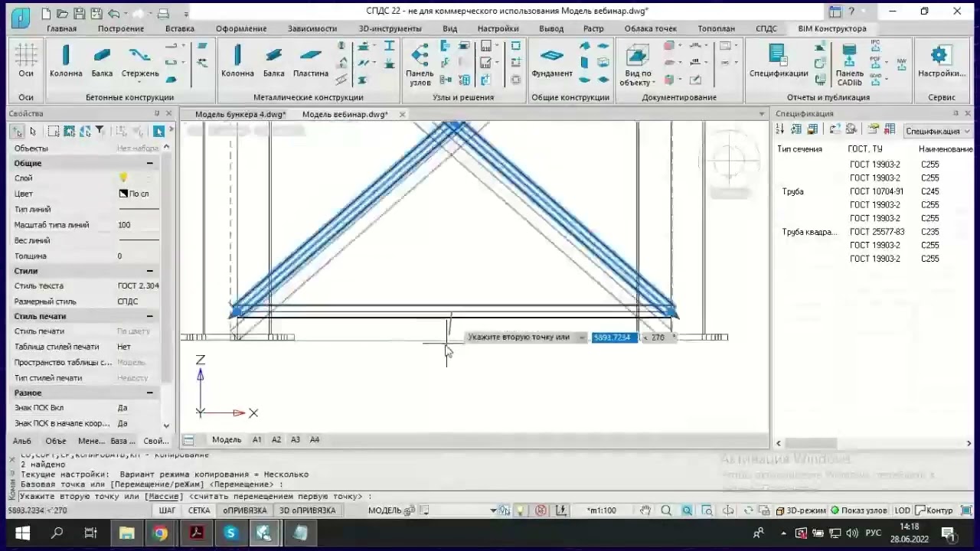This screenshot has height=551, width=980.
Task: Select the metal Колонна tool
Action: click(x=237, y=60)
